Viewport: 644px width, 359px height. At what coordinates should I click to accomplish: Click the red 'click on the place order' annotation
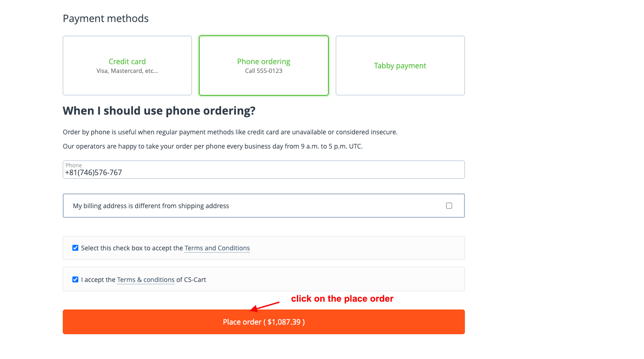[x=342, y=299]
